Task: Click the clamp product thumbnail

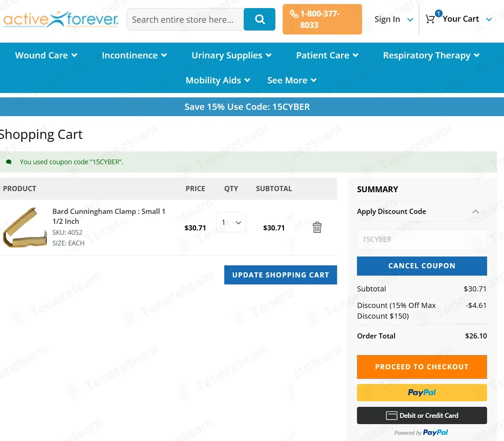Action: [x=25, y=227]
